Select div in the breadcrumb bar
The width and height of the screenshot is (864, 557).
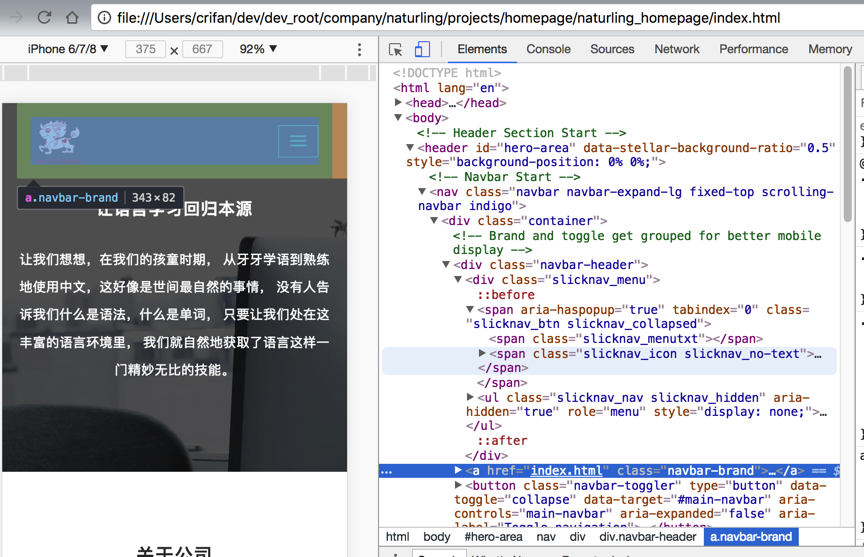pyautogui.click(x=577, y=537)
